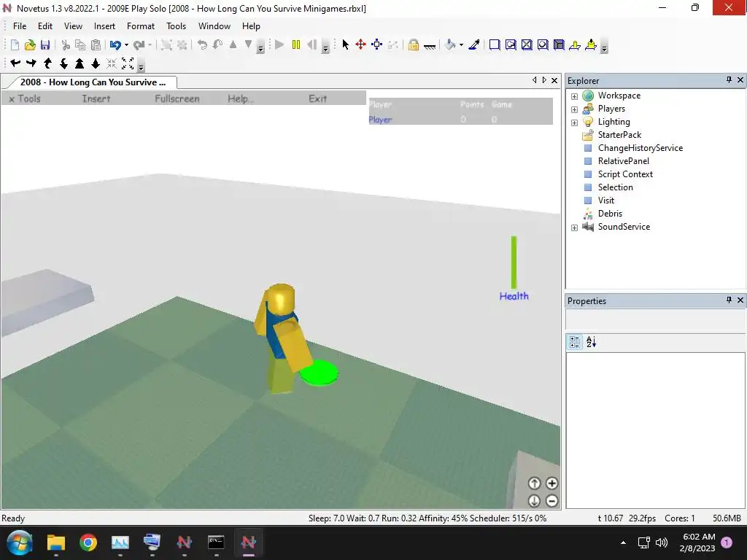Select the Hinge tool icon
The image size is (747, 560).
tap(575, 44)
